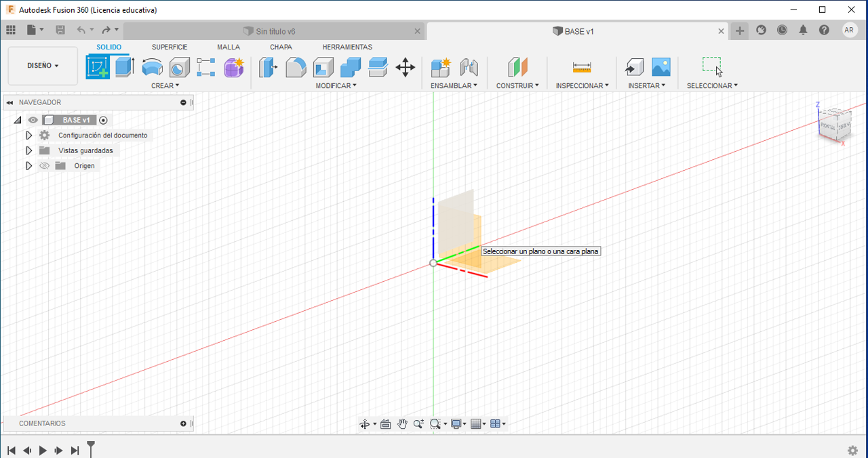Select the Rectangular Pattern tool
Viewport: 868px width, 458px height.
(x=206, y=67)
